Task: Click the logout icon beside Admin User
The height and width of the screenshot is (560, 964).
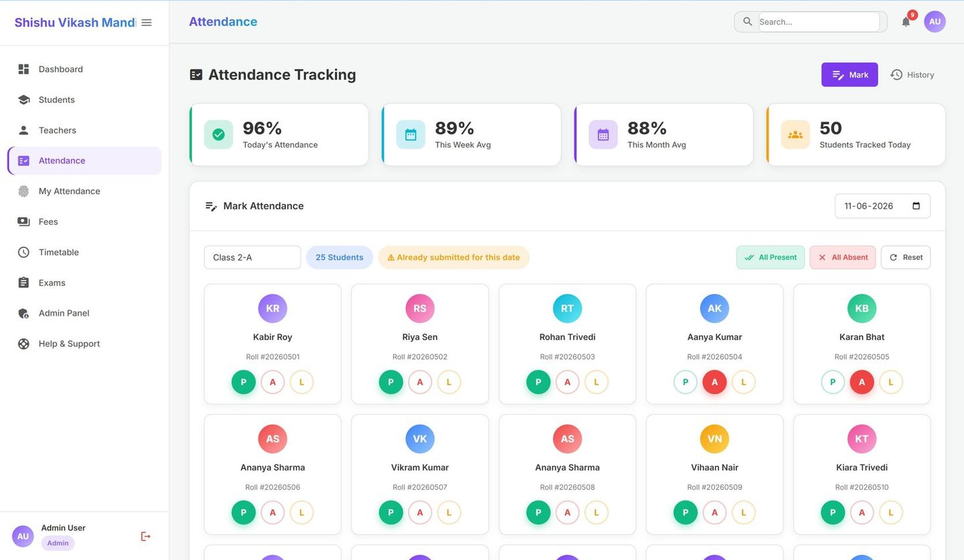Action: tap(145, 536)
